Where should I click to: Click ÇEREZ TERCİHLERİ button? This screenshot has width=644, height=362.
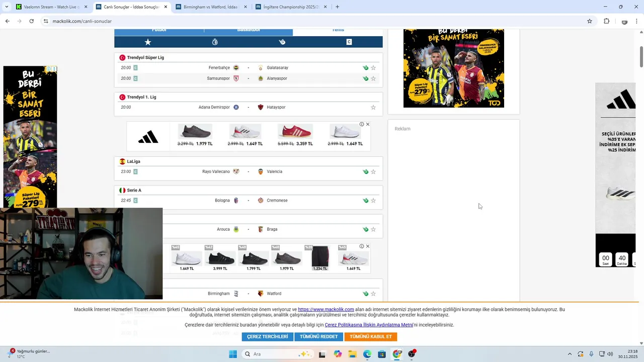point(268,337)
